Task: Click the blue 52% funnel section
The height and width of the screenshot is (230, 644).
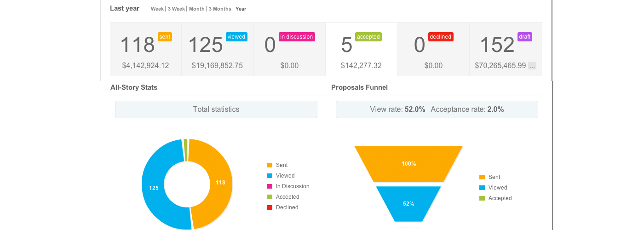Action: coord(408,204)
